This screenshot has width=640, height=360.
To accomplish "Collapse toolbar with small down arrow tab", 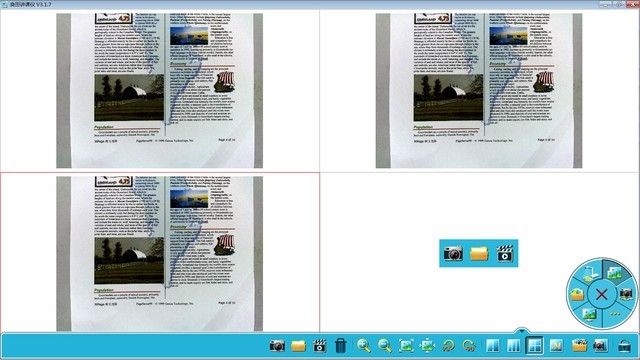I will pos(522,330).
